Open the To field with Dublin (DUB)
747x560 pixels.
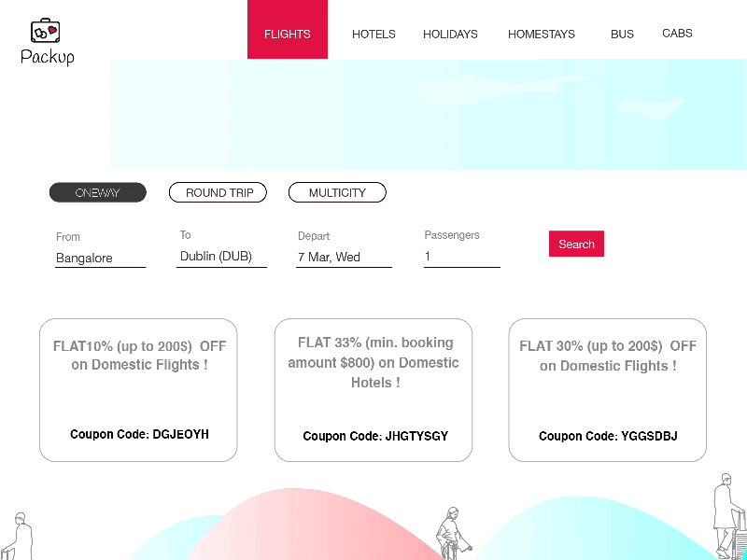pyautogui.click(x=221, y=257)
